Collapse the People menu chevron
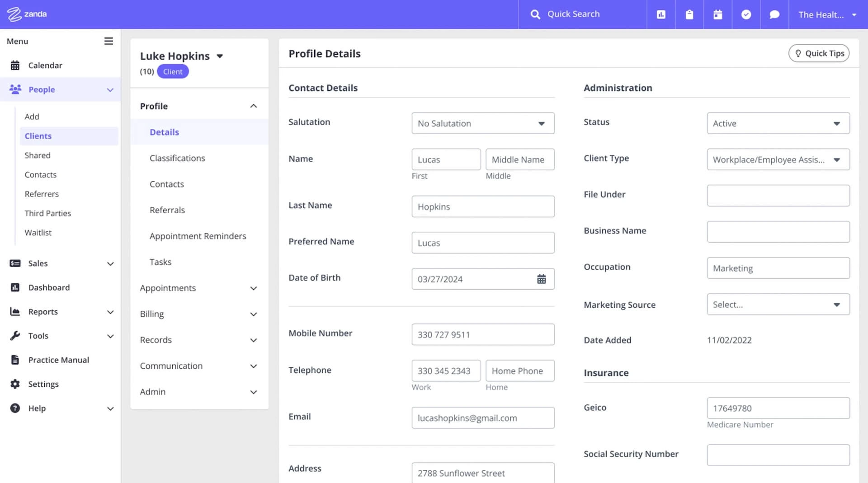 tap(110, 90)
